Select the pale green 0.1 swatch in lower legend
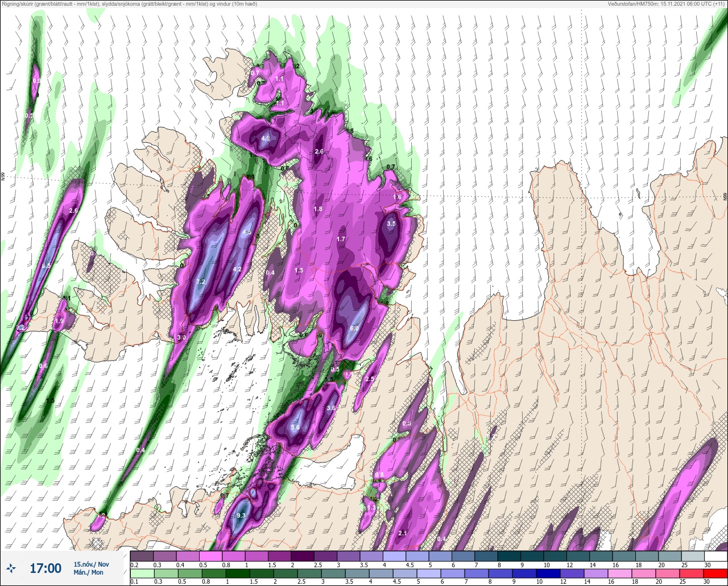Screen dimensions: 728x586 point(142,573)
